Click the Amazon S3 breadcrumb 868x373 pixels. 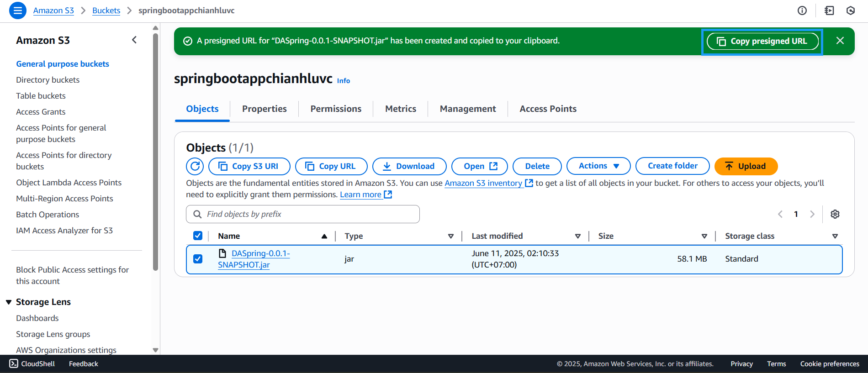pos(53,11)
